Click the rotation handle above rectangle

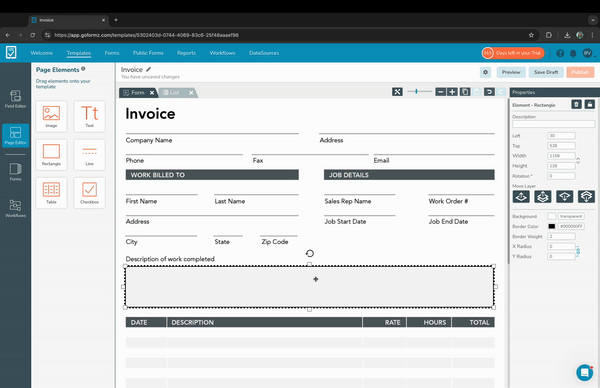click(310, 253)
